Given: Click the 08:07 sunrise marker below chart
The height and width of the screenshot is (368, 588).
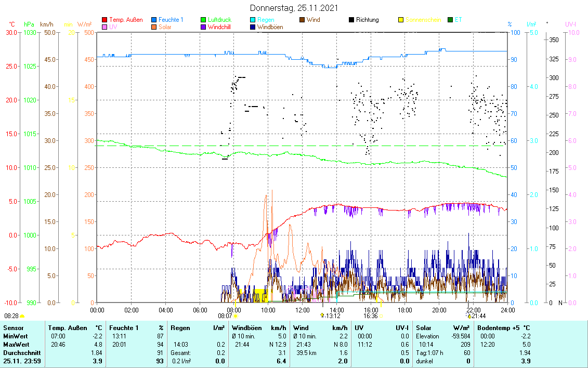Looking at the screenshot, I should [225, 316].
